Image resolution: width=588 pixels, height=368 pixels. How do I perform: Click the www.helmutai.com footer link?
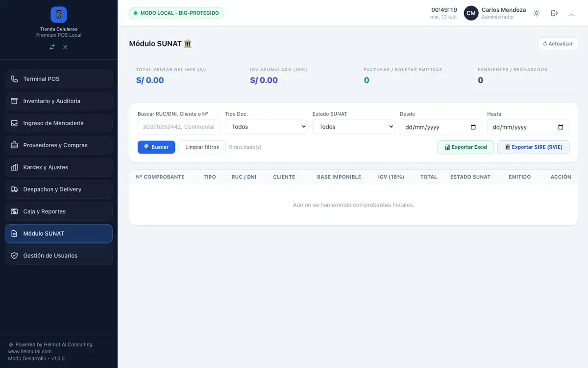tap(30, 351)
